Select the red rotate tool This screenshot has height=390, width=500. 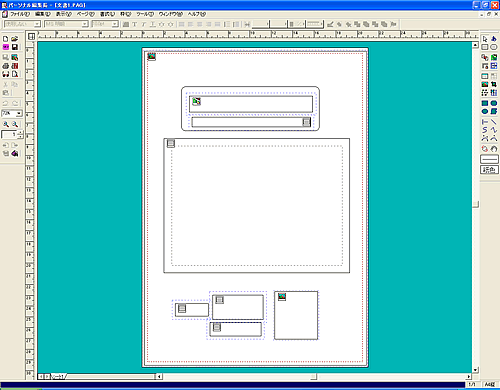tap(485, 149)
